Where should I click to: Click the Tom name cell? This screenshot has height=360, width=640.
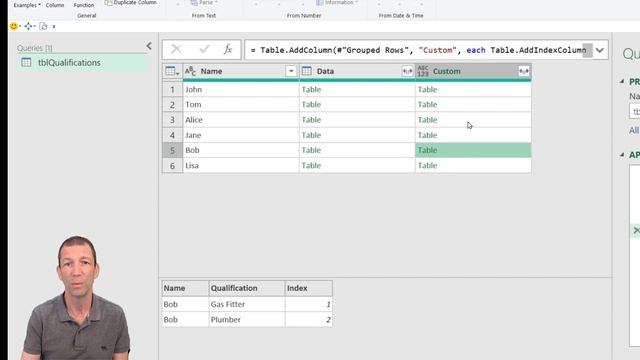(x=241, y=104)
